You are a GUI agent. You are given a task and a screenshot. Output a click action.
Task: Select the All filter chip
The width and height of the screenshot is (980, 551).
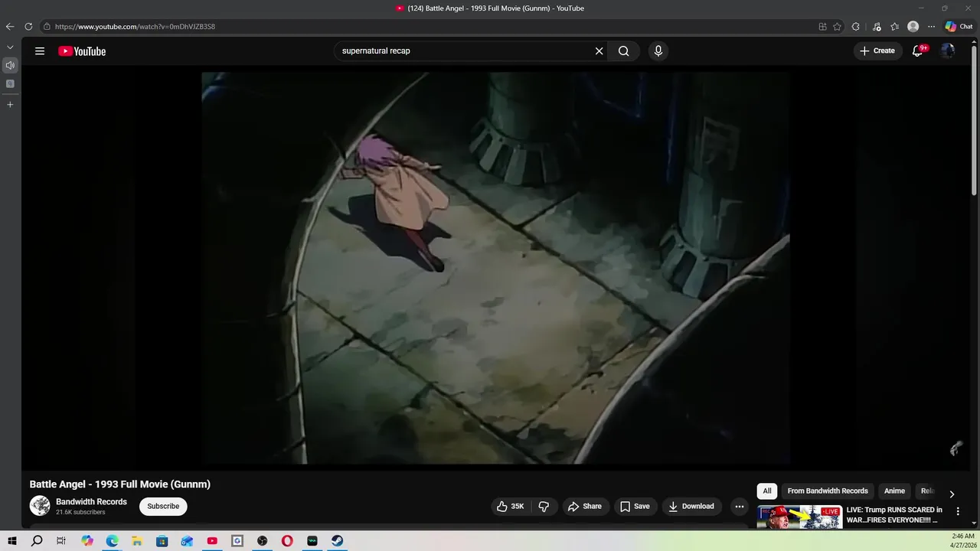766,491
